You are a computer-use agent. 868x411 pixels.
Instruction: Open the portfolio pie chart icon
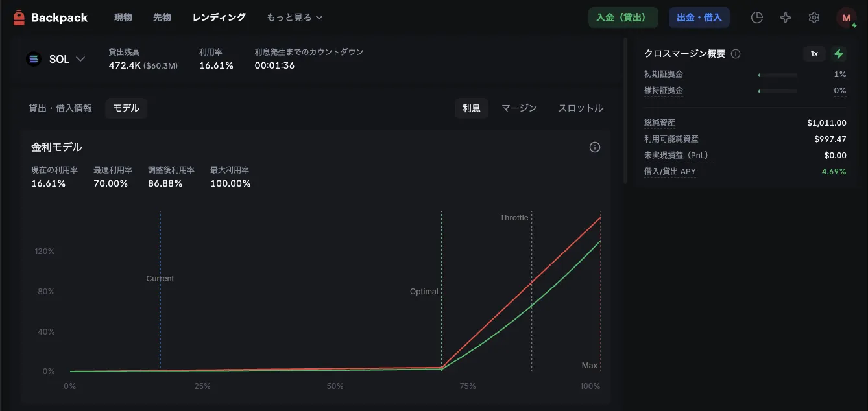[756, 18]
